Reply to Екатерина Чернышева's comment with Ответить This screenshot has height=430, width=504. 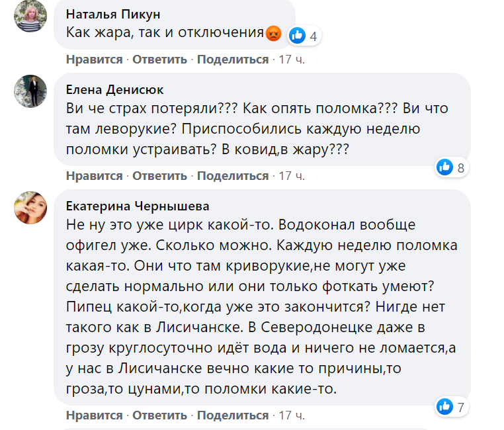click(160, 415)
